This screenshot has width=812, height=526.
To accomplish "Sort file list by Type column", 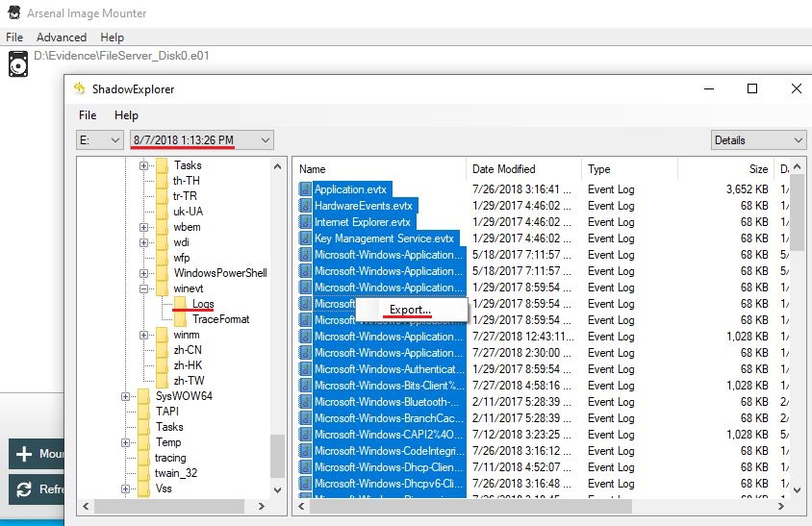I will (629, 169).
